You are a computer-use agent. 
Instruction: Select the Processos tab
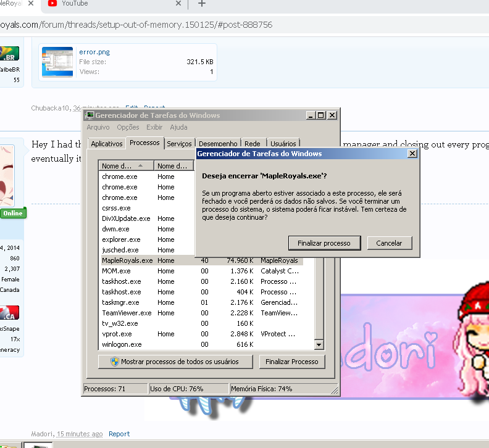pos(144,143)
